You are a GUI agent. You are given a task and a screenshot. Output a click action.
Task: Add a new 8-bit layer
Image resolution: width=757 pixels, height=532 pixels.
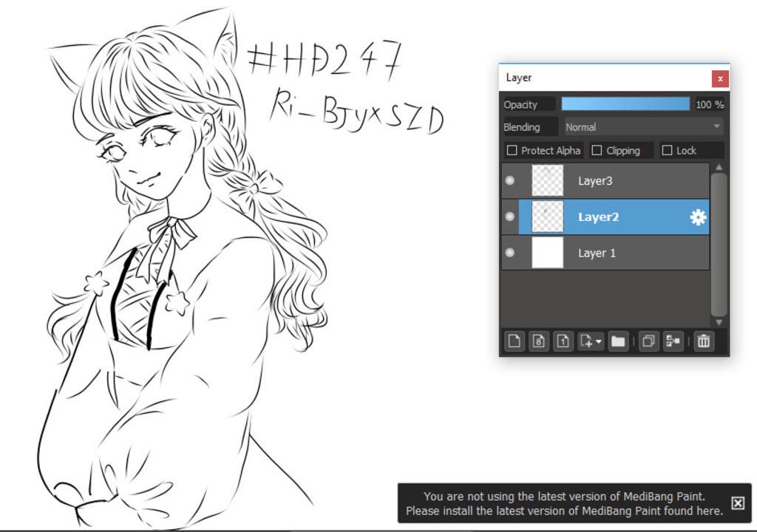(x=539, y=341)
